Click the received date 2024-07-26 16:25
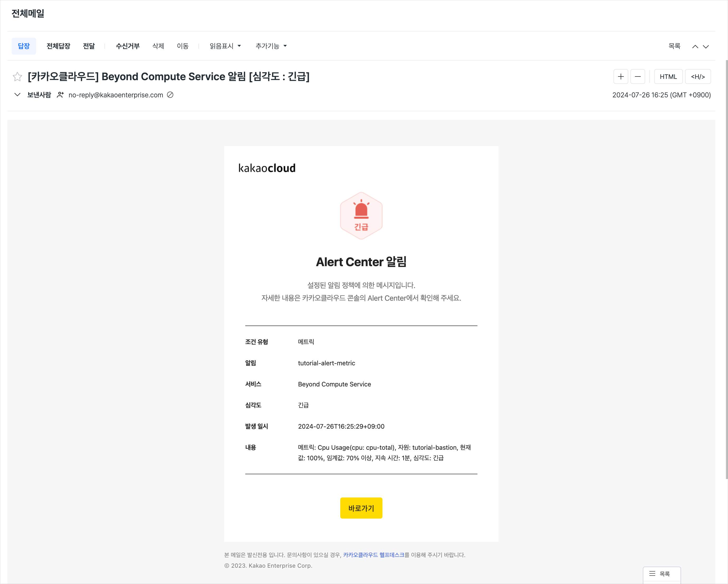This screenshot has width=728, height=584. point(662,95)
